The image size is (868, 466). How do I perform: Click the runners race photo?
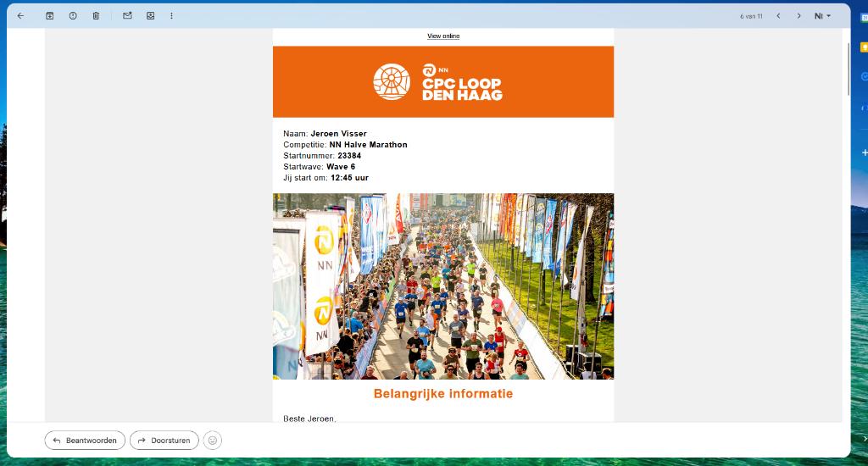(x=443, y=286)
